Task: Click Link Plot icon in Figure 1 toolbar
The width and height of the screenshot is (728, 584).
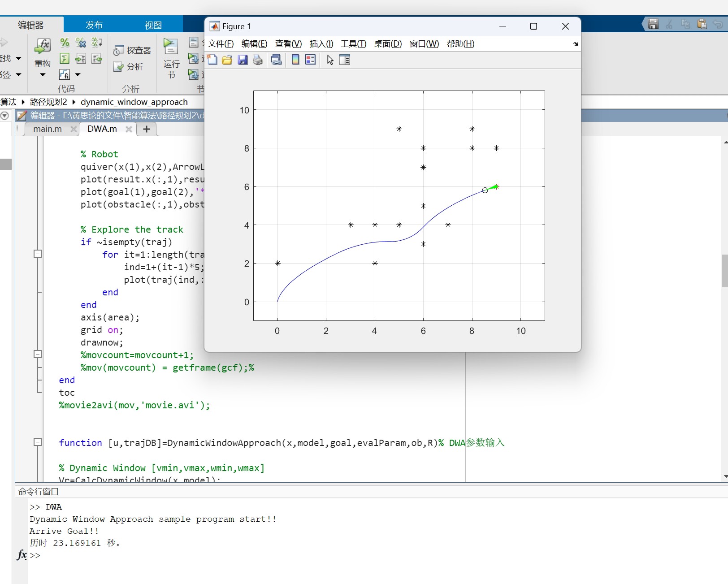Action: pos(277,60)
